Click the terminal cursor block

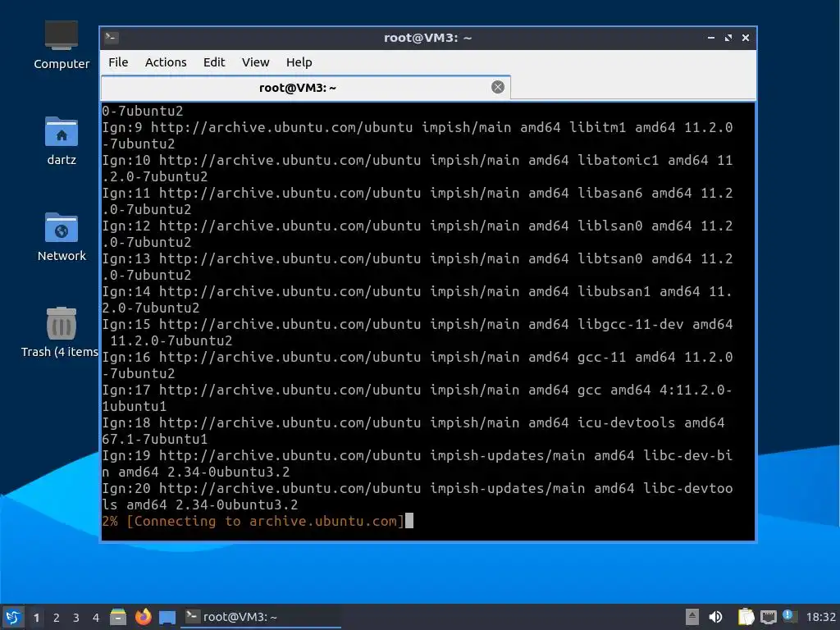[x=409, y=521]
